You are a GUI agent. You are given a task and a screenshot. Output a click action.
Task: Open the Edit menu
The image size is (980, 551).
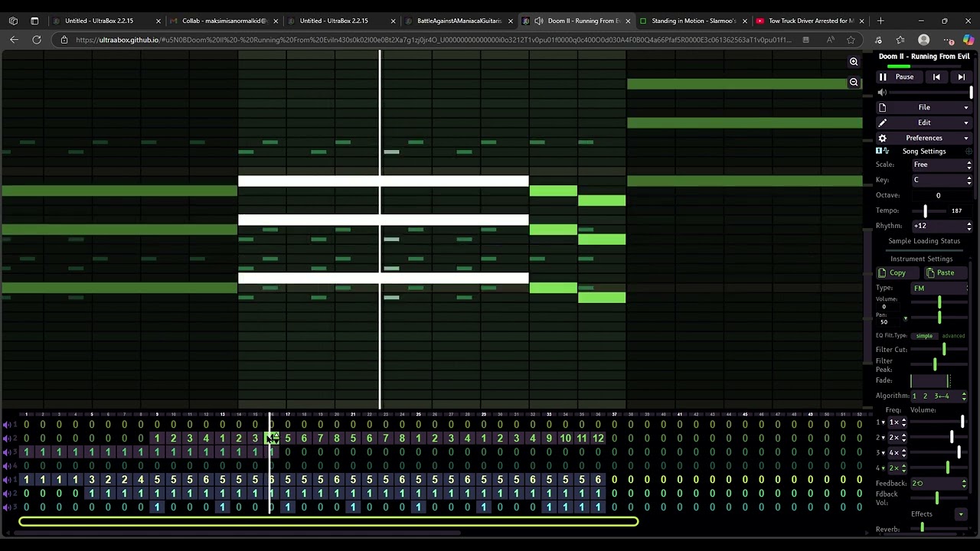coord(924,123)
